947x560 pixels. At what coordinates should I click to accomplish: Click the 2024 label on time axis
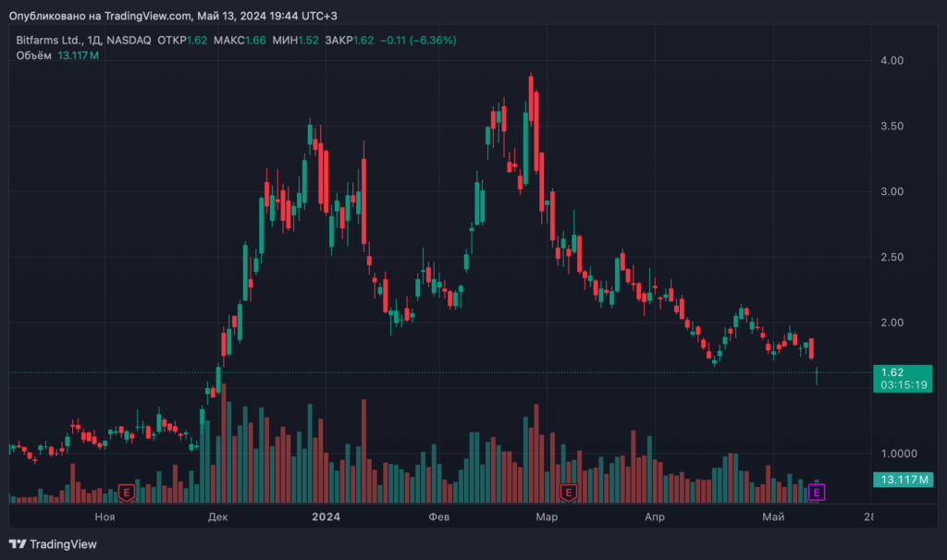[326, 517]
